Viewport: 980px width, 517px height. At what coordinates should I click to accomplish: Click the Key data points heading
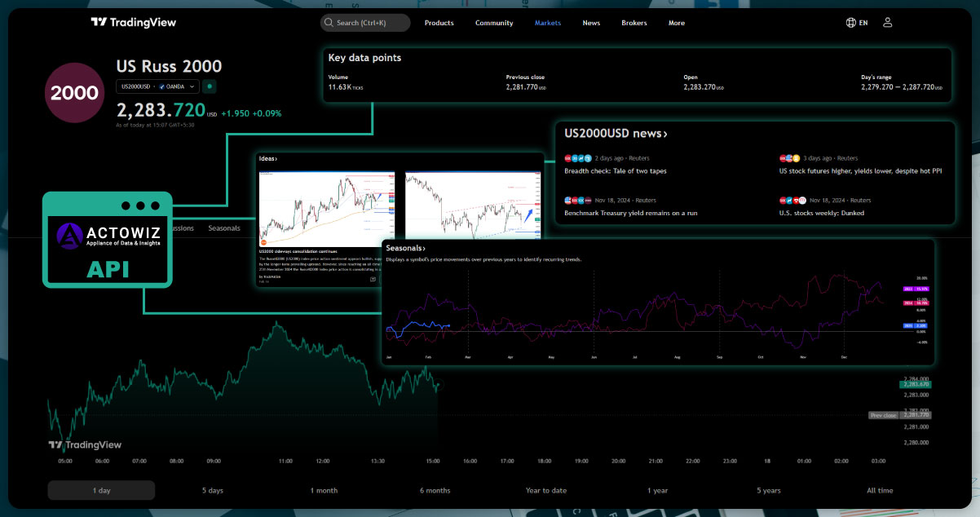tap(364, 58)
